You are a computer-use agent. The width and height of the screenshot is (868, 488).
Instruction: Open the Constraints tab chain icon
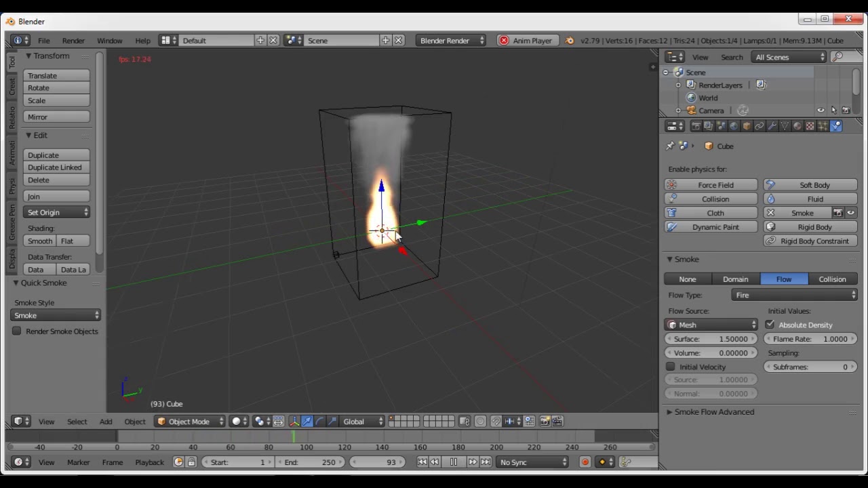point(759,126)
